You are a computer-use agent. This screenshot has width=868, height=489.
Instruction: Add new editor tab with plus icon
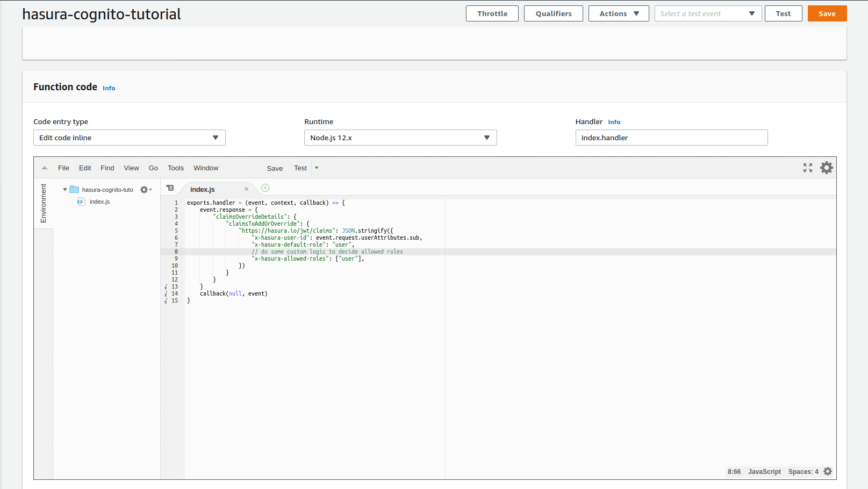pos(265,188)
